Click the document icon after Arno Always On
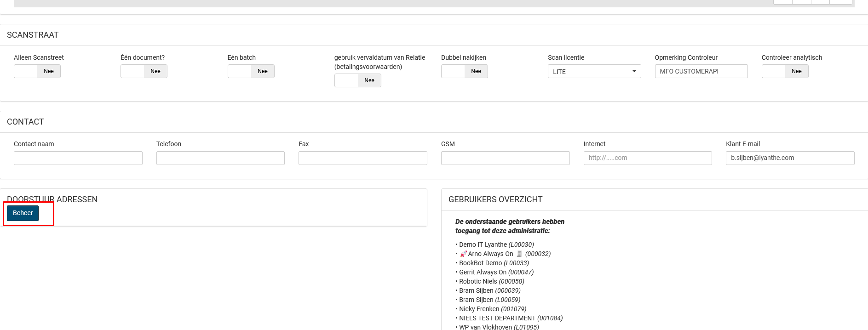This screenshot has width=868, height=330. 519,254
